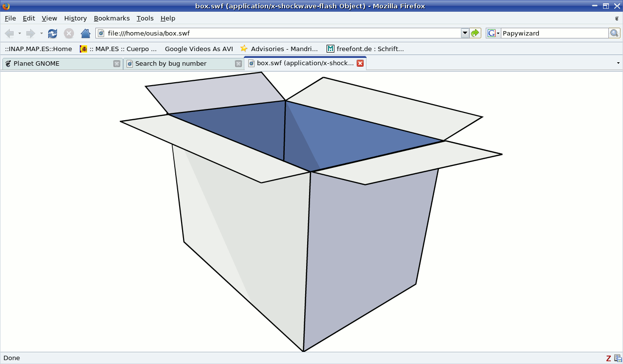This screenshot has width=623, height=364.
Task: Click the search field containing Papywizard
Action: 554,33
